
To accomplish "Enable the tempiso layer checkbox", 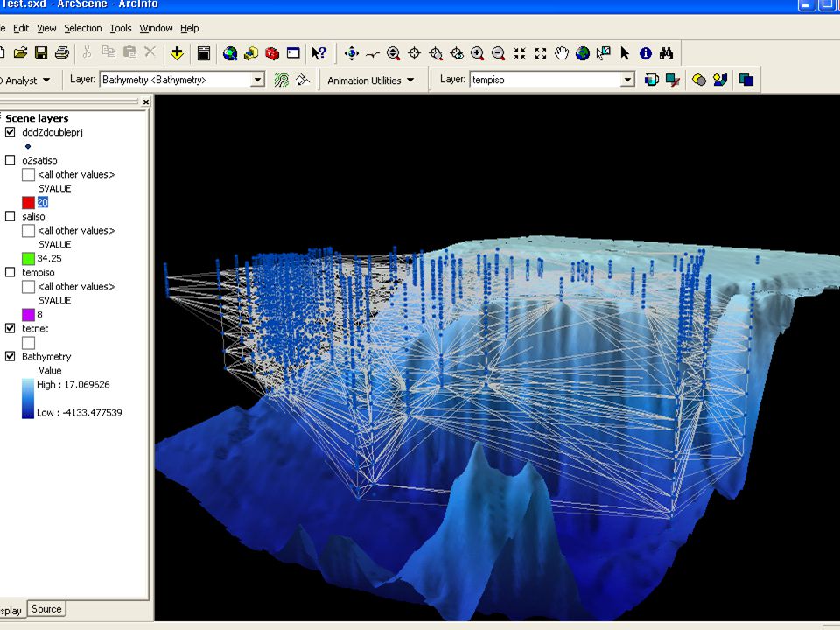I will [10, 272].
